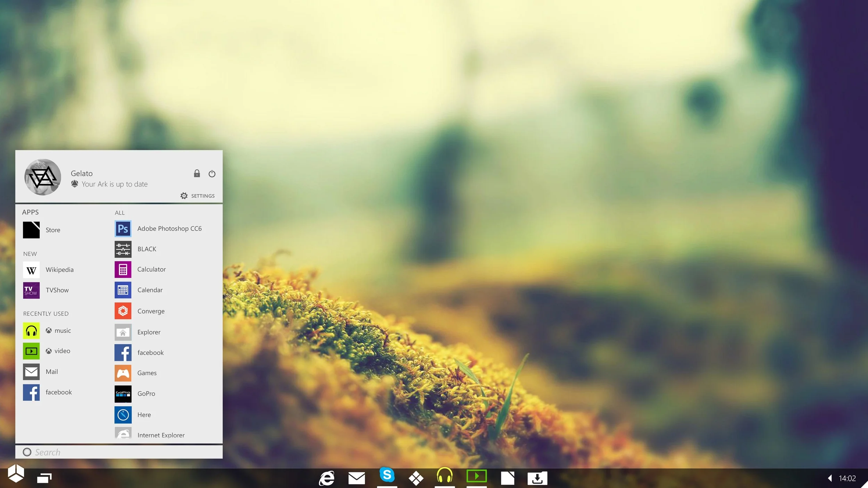Image resolution: width=868 pixels, height=488 pixels.
Task: Click the 'GoPro' label
Action: click(x=146, y=394)
